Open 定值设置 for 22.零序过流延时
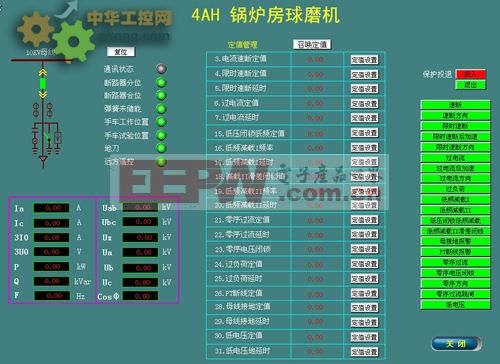500x364 pixels. coord(364,235)
